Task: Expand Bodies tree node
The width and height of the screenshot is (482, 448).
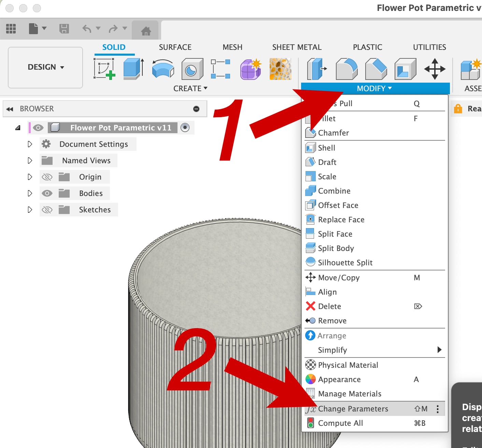Action: click(30, 193)
